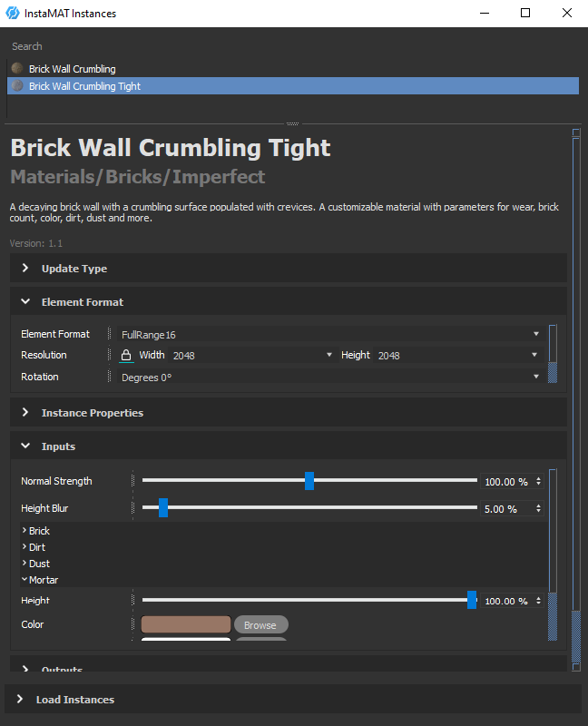The height and width of the screenshot is (726, 588).
Task: Click the Brick Wall Crumbling Tight heading
Action: tap(171, 148)
